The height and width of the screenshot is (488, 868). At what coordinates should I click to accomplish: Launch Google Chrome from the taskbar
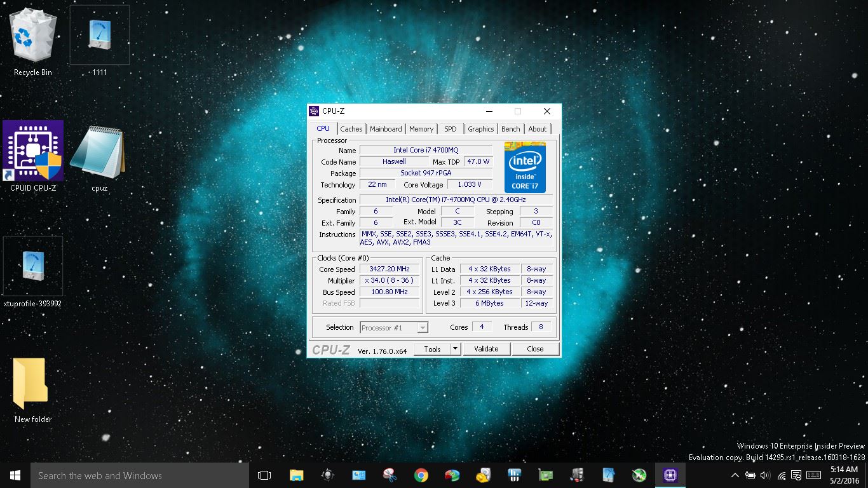[421, 475]
